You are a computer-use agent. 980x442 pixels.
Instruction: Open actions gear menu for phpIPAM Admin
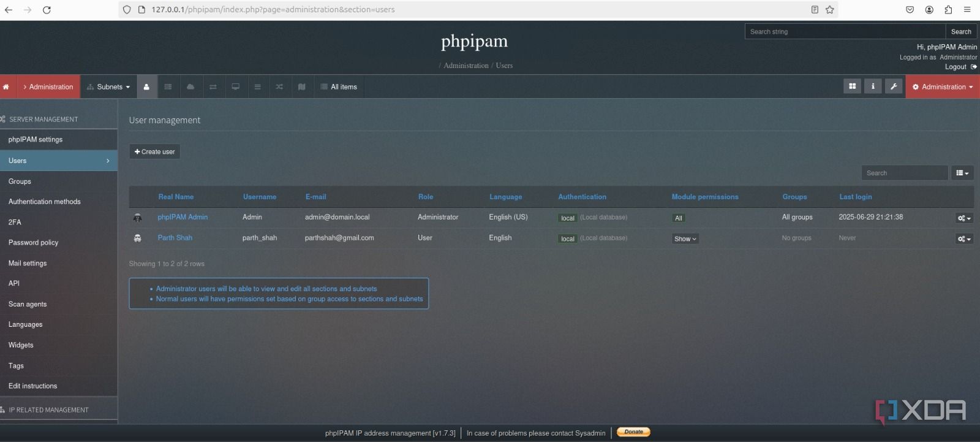pyautogui.click(x=964, y=218)
